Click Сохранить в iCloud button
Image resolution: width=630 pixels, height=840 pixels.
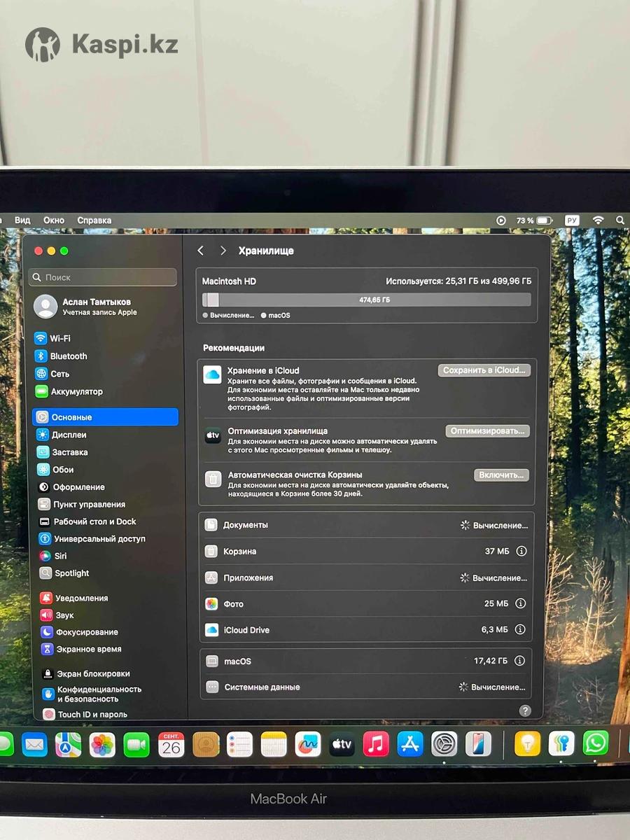(484, 370)
